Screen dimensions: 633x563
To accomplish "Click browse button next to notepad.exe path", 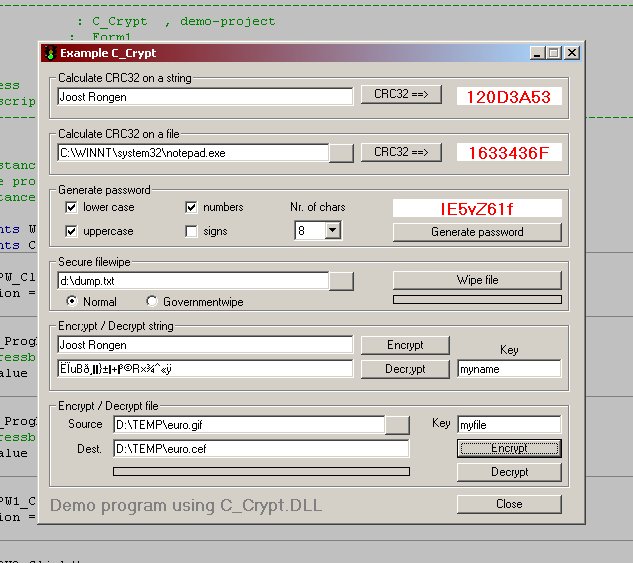I will point(342,152).
